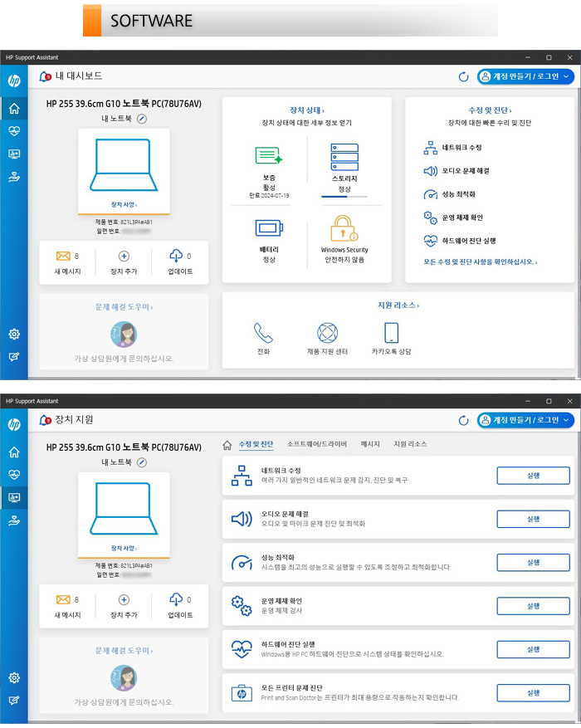Open Home in the 장치 지원 window sidebar

(14, 452)
